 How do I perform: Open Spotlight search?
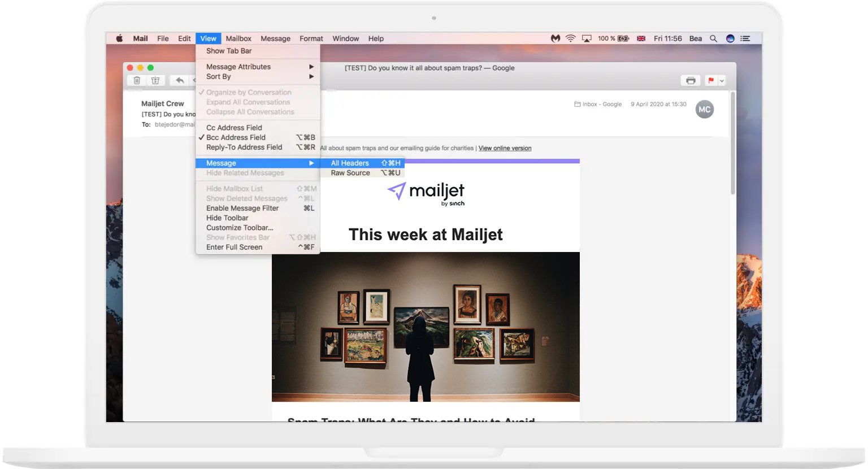[x=713, y=38]
